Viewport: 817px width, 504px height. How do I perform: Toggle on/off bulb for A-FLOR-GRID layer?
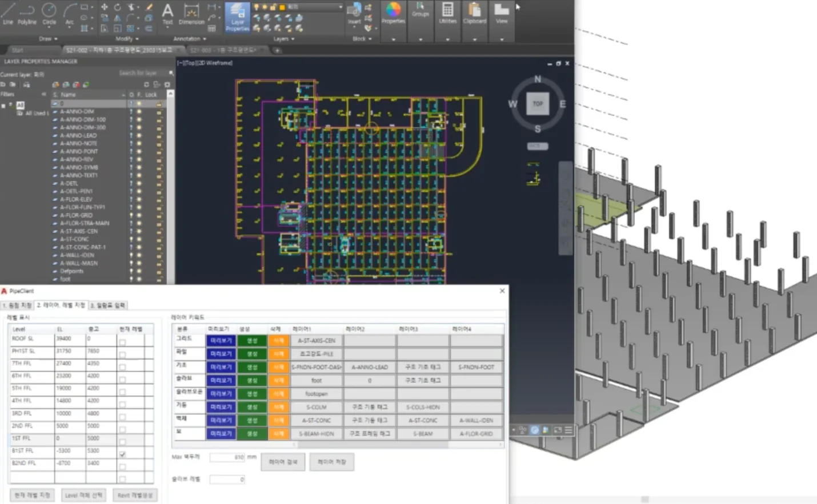coord(131,215)
